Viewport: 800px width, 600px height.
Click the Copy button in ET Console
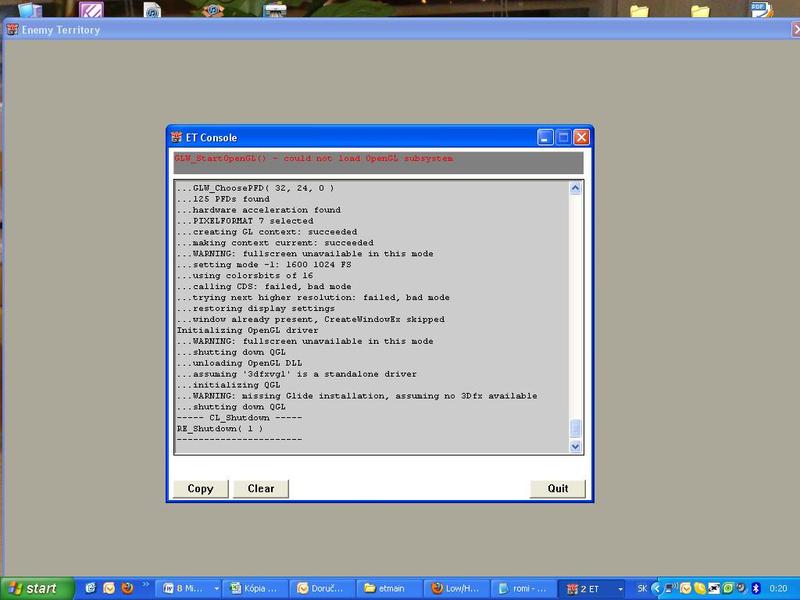tap(200, 488)
